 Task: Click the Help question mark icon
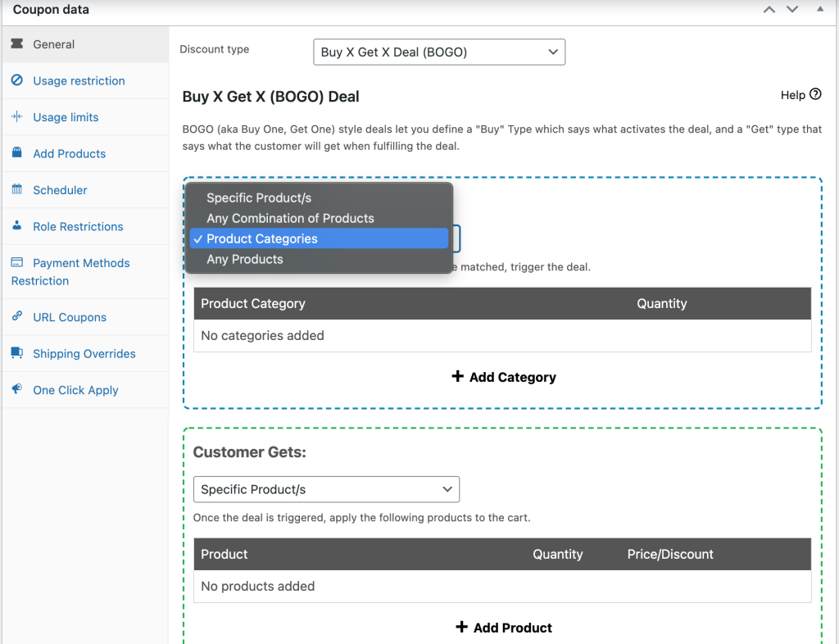pyautogui.click(x=815, y=94)
